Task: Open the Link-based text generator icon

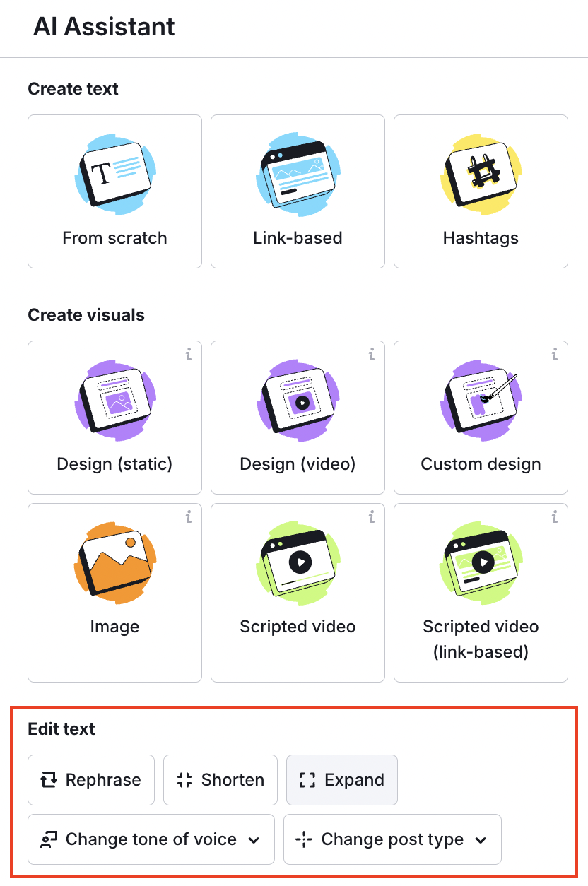Action: pyautogui.click(x=298, y=174)
